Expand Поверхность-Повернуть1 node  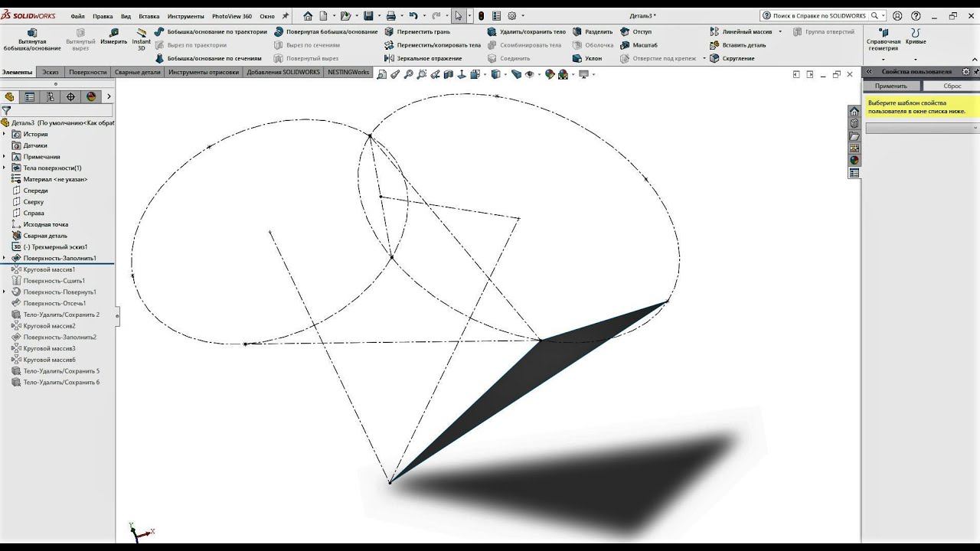tap(5, 292)
